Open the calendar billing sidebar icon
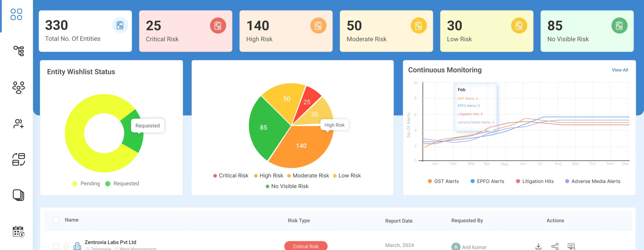 coord(19,231)
